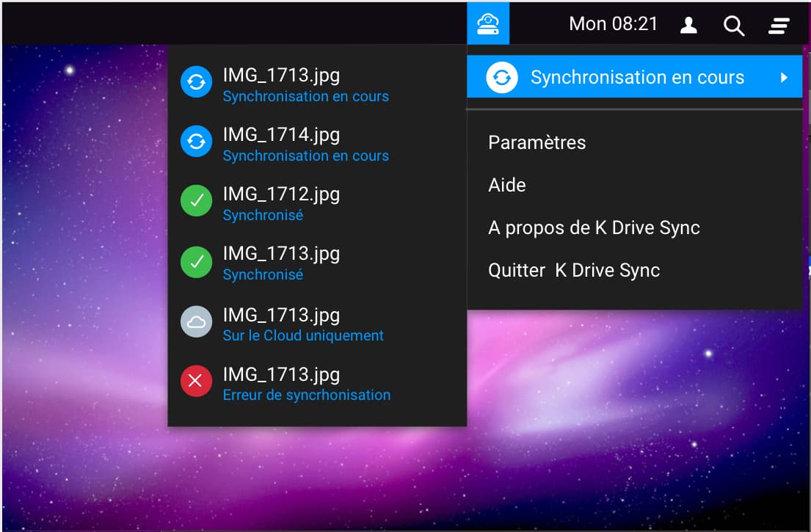Click the K Drive Sync tray icon
The height and width of the screenshot is (532, 811).
click(488, 24)
